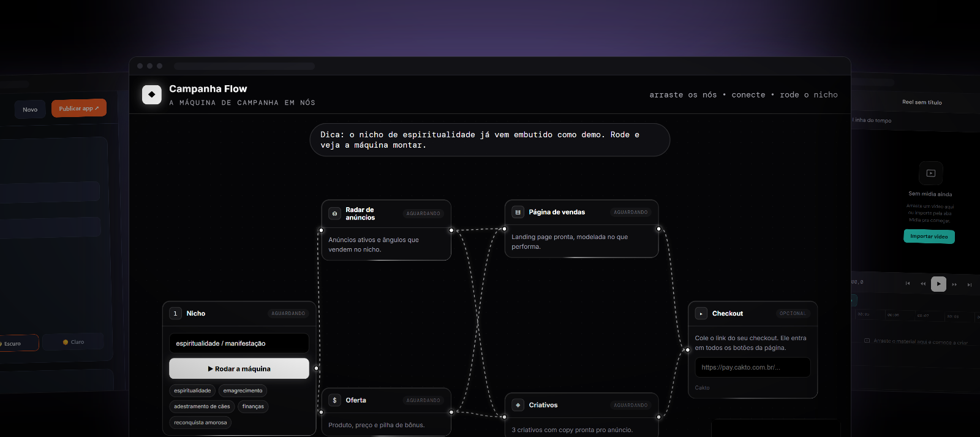Viewport: 980px width, 437px height.
Task: Fast-forward in the Reel window player
Action: pos(954,284)
